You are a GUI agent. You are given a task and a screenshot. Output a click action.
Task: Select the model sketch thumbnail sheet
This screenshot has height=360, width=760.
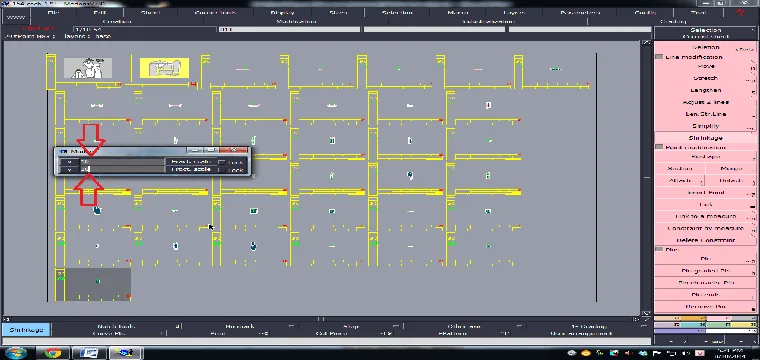tap(88, 68)
